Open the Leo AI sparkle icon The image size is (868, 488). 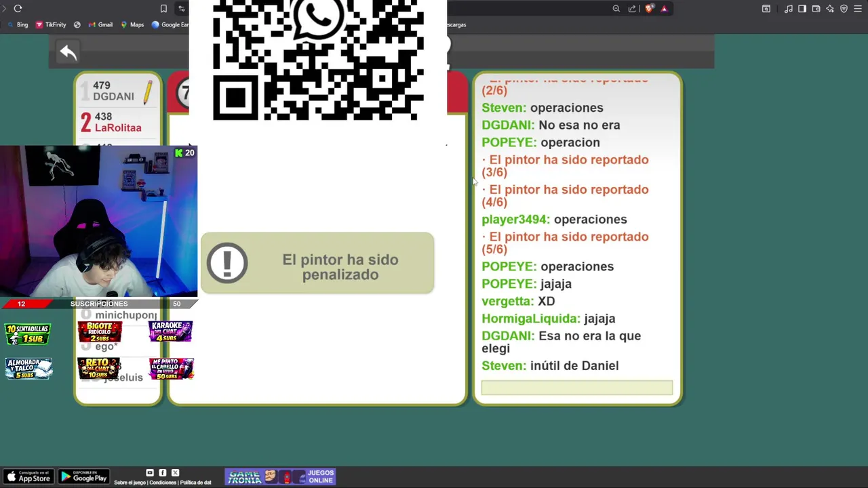(x=830, y=9)
